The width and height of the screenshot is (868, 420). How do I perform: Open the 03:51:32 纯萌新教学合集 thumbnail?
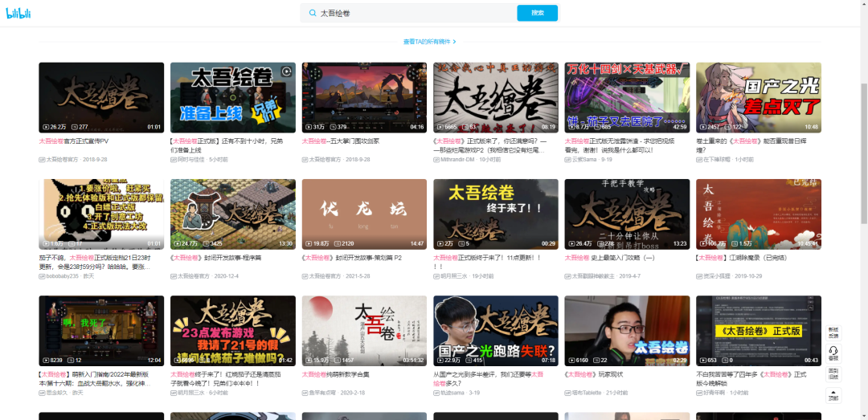[x=364, y=331]
